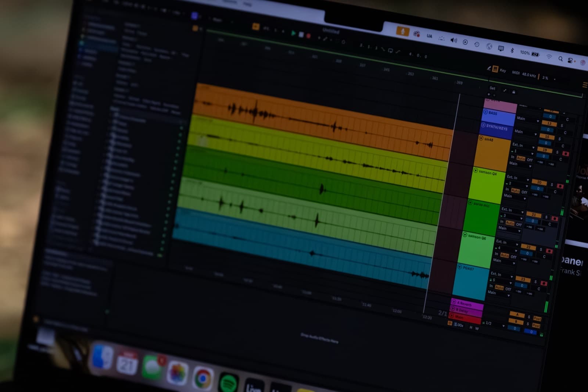The height and width of the screenshot is (392, 588).
Task: Select the Main track header
Action: point(465,318)
